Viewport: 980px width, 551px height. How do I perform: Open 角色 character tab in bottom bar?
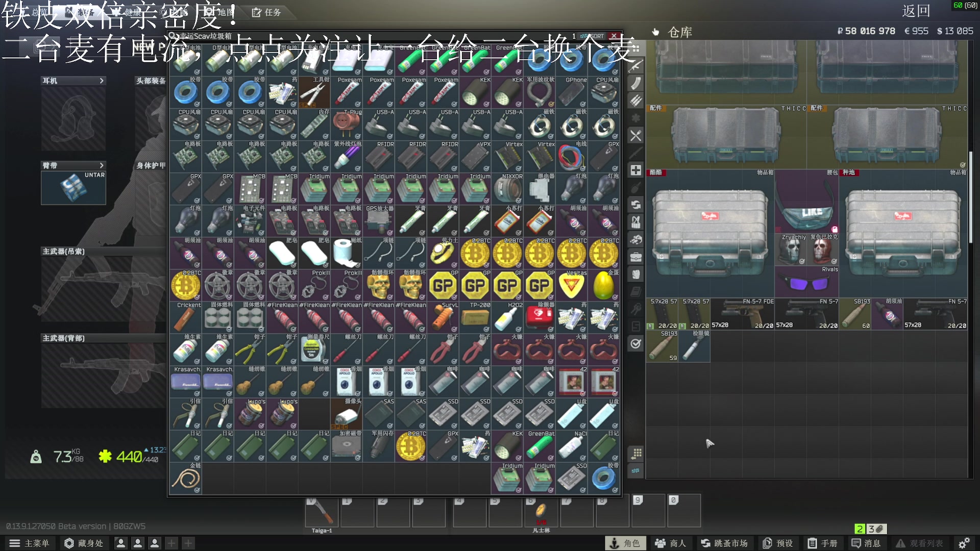coord(625,543)
